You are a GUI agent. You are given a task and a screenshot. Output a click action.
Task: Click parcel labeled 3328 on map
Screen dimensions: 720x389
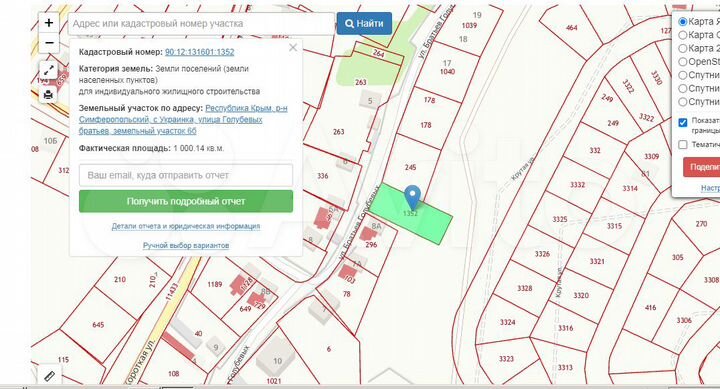525,288
